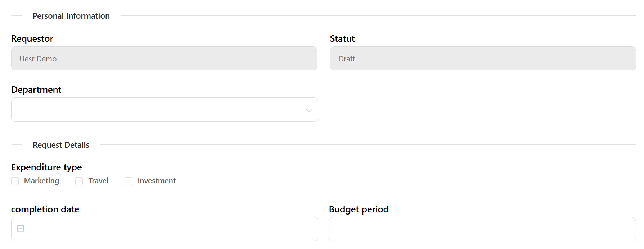This screenshot has width=644, height=249.
Task: Check the Investment checkbox
Action: pos(129,181)
